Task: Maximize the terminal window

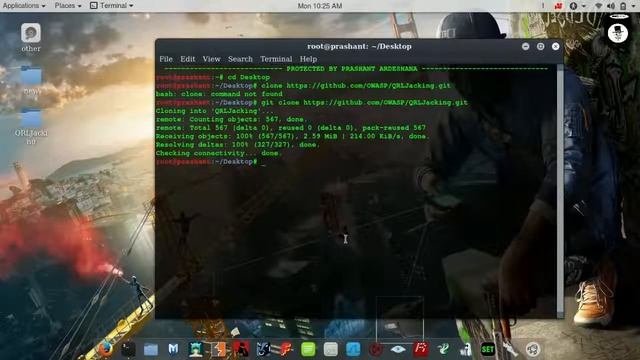Action: [540, 47]
